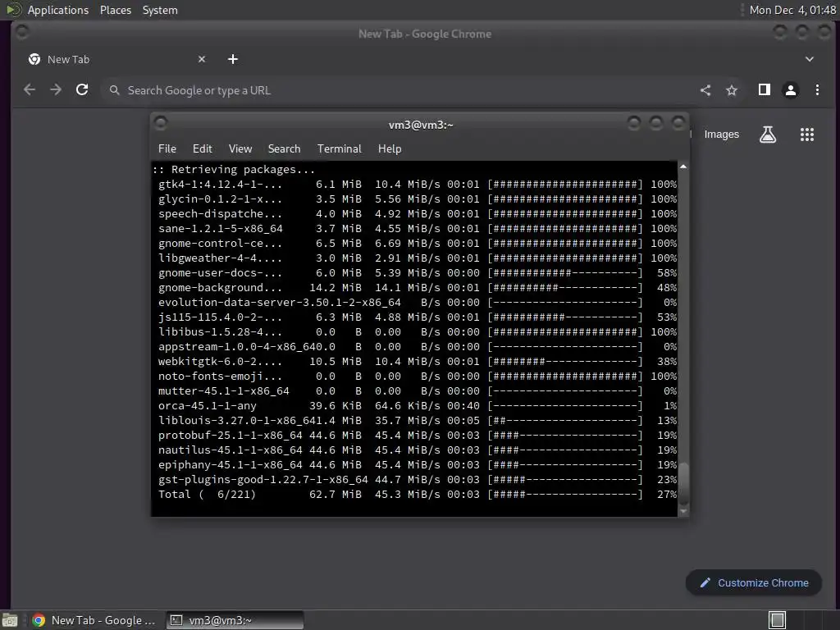Click the show desktop icon in taskbar
This screenshot has width=840, height=630.
(10, 620)
